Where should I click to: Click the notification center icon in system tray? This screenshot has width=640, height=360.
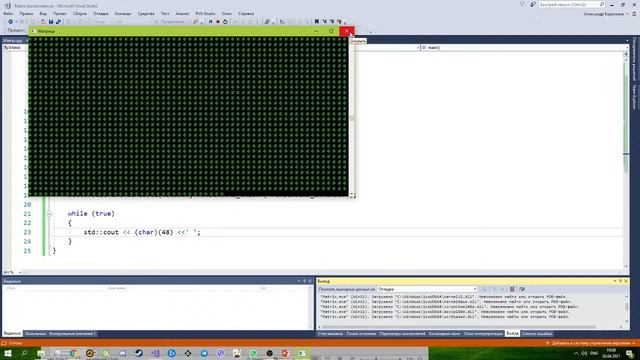click(x=630, y=353)
